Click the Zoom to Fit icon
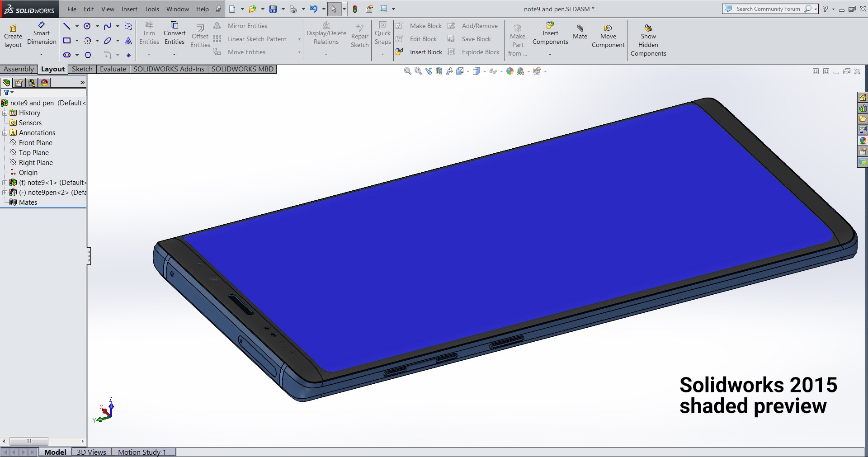 point(408,71)
